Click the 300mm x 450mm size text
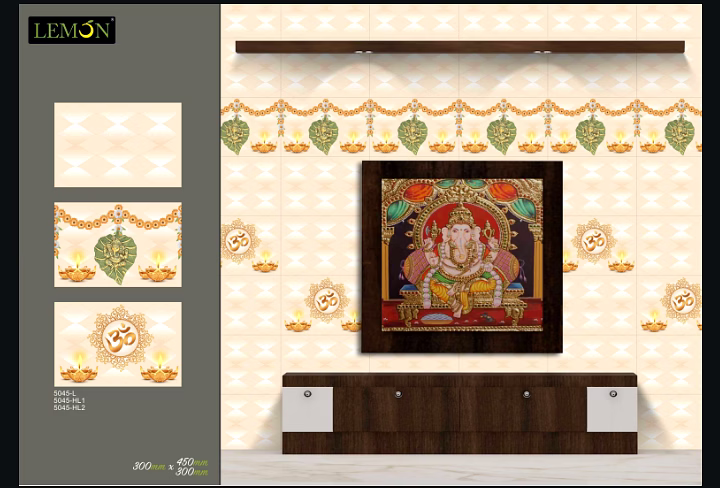Image resolution: width=720 pixels, height=488 pixels. 170,466
